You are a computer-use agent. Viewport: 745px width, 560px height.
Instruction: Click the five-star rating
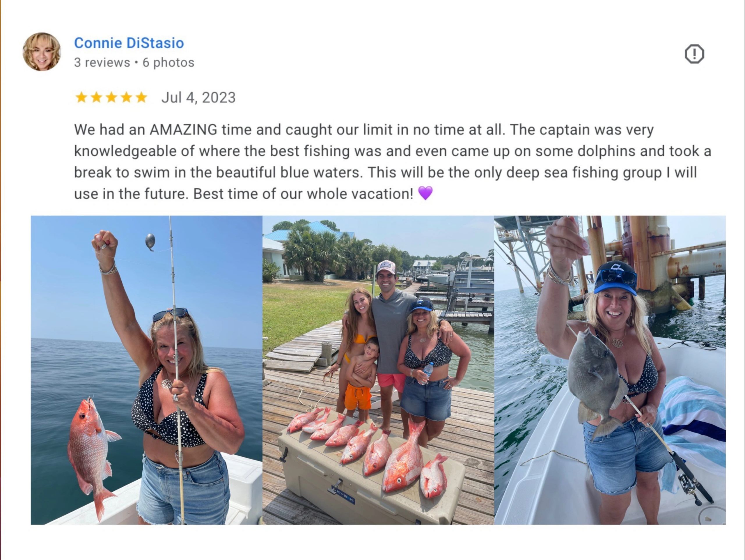pos(111,98)
